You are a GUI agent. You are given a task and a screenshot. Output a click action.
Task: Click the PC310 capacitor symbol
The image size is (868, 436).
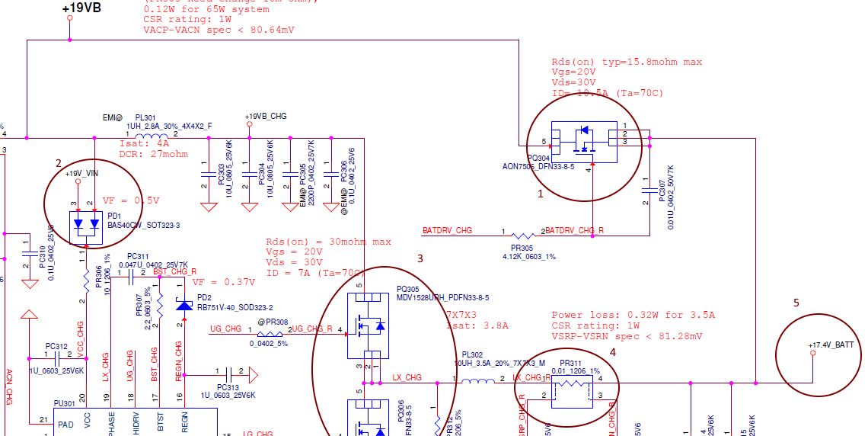pos(30,255)
